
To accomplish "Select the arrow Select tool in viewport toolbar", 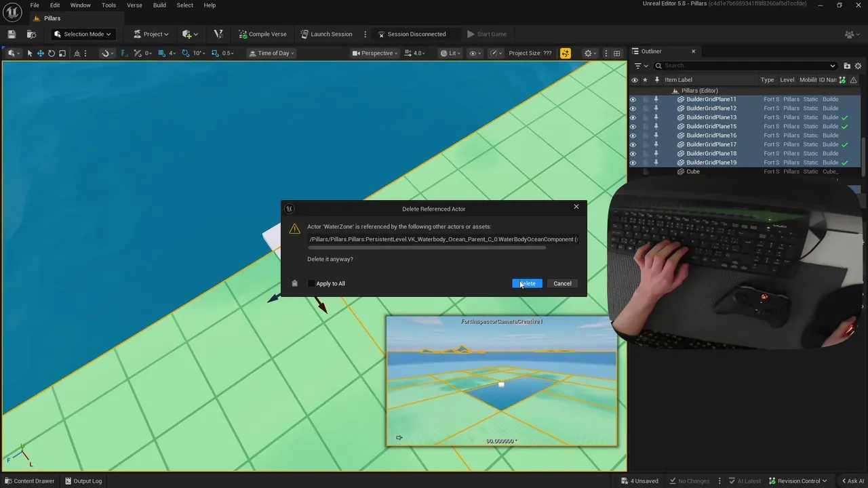I will [30, 53].
